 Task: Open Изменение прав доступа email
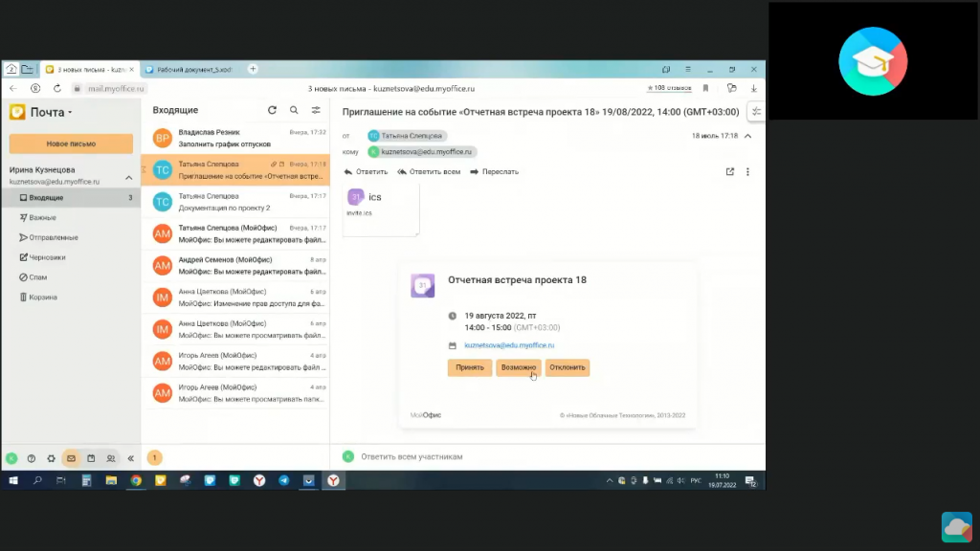click(x=235, y=298)
